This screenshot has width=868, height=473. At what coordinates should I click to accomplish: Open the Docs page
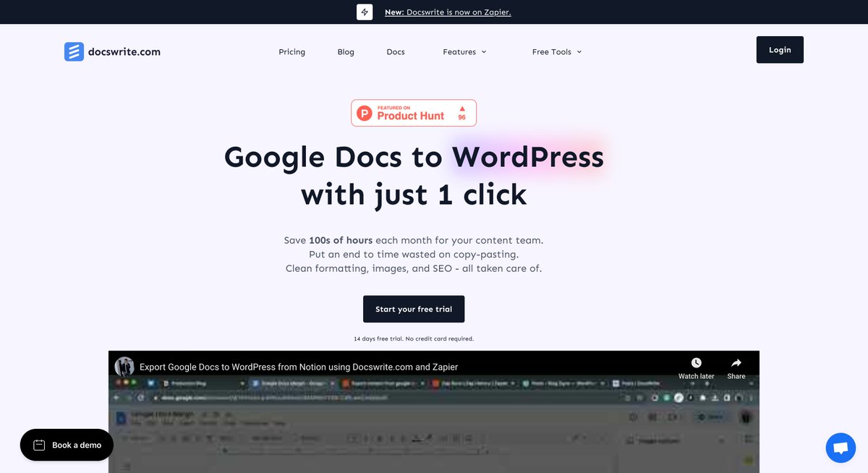396,52
